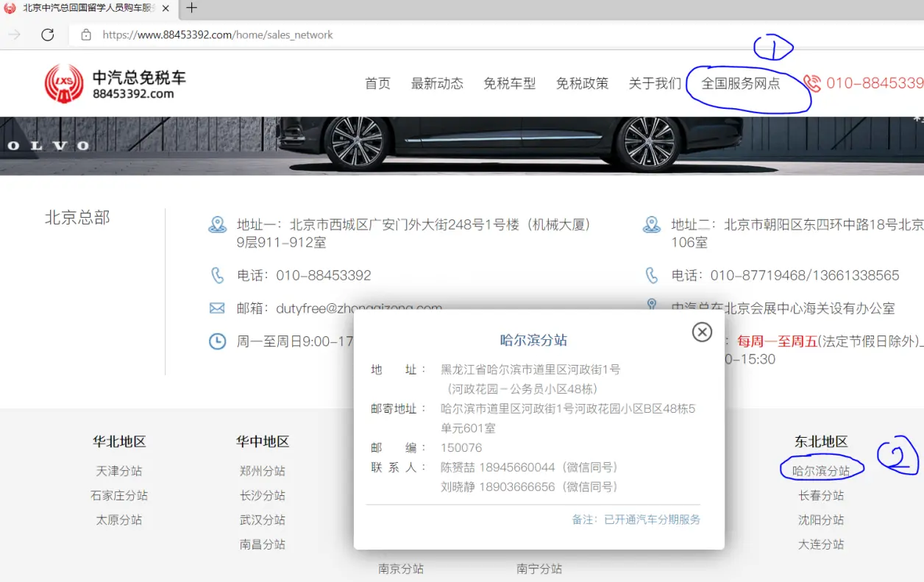Open 沈阳分站 branch link
Screen dimensions: 924x582
pos(821,519)
